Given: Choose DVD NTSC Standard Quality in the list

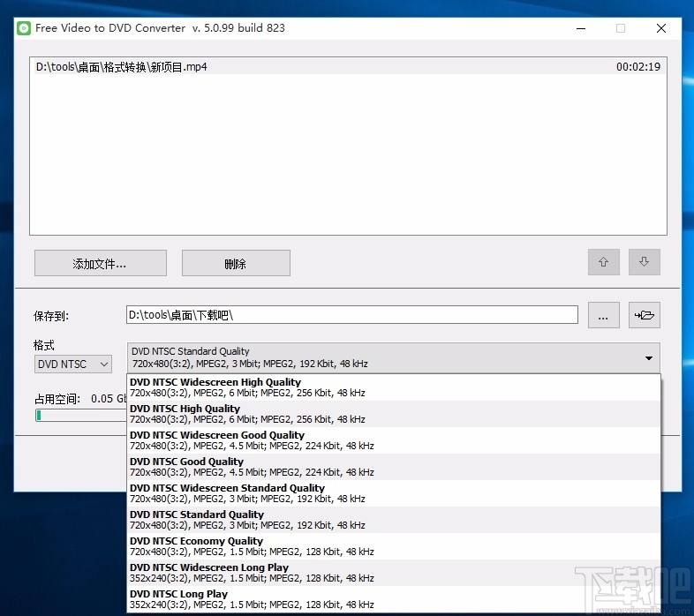Looking at the screenshot, I should click(x=394, y=520).
